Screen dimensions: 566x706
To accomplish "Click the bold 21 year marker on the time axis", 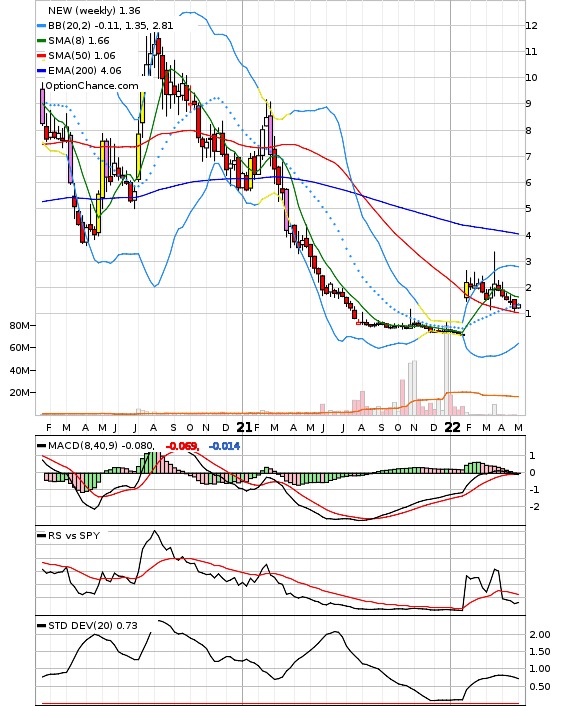I will [x=244, y=427].
